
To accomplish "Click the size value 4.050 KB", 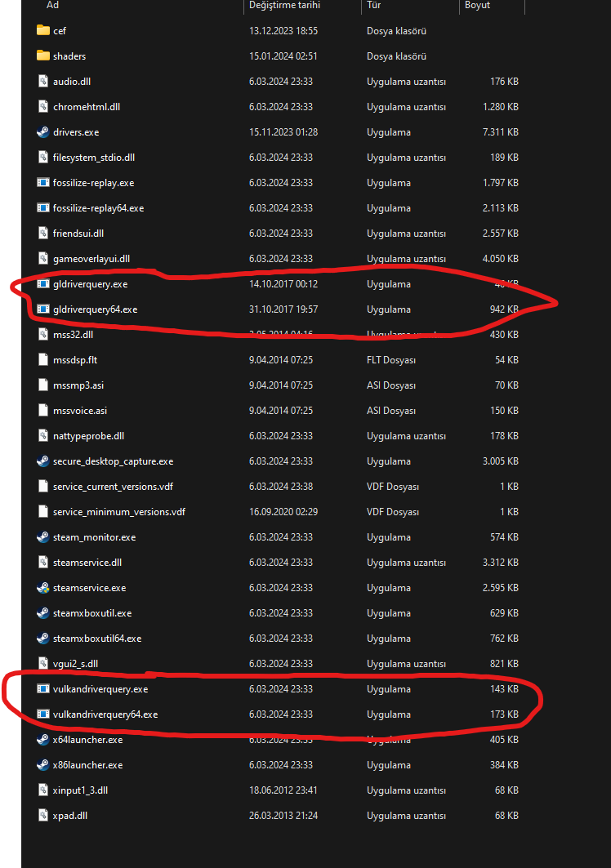I will click(x=501, y=259).
